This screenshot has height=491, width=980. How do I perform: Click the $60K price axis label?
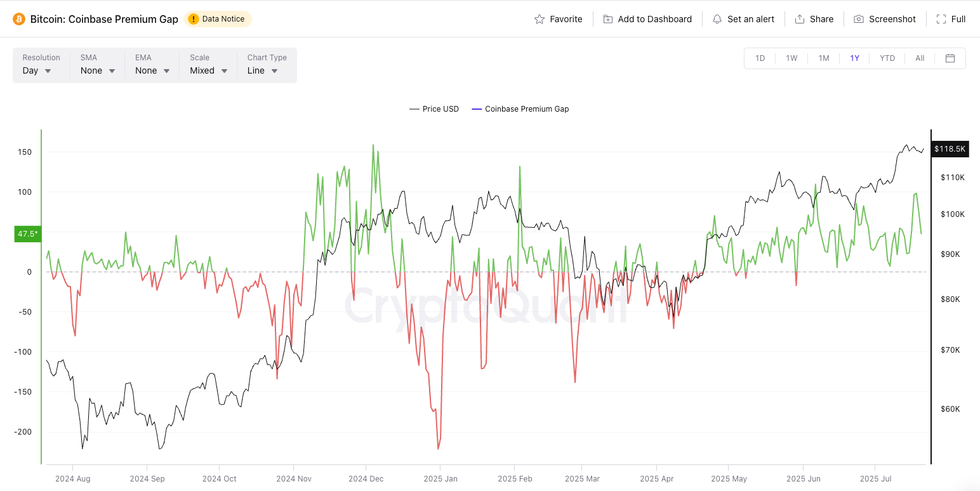tap(950, 409)
